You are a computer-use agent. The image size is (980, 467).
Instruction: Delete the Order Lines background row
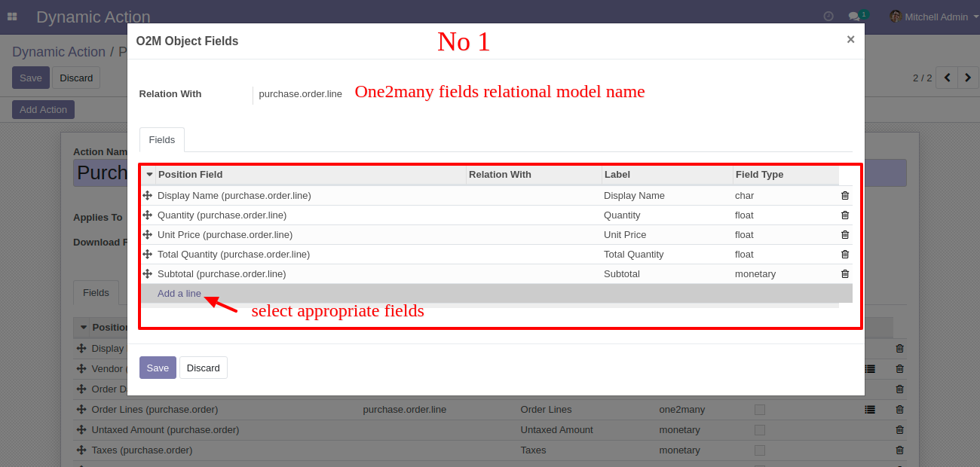(899, 410)
